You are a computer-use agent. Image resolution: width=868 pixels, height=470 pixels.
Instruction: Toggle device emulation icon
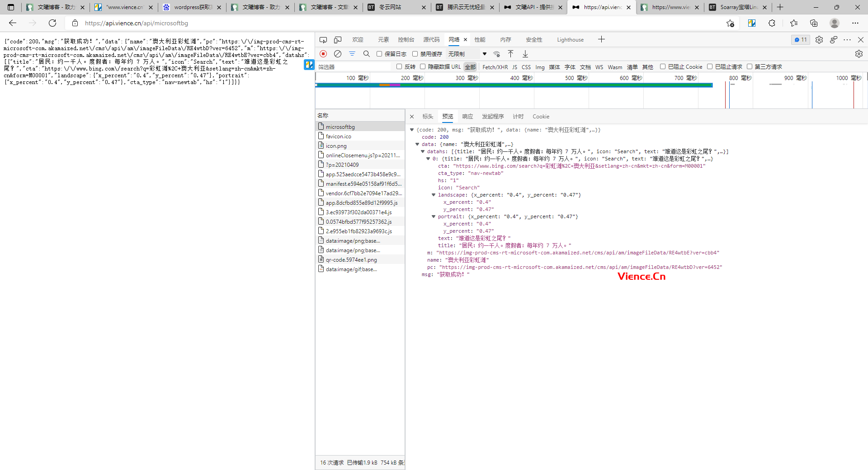338,40
